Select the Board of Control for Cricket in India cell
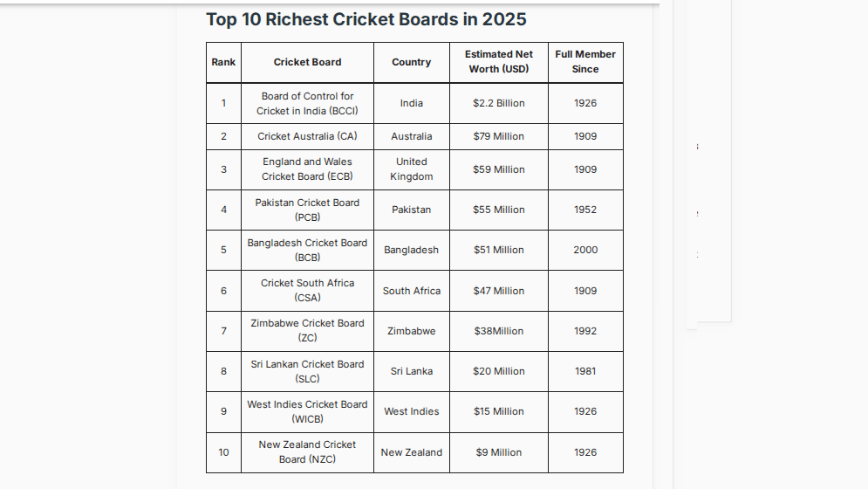Screen dimensions: 868x489 [307, 103]
